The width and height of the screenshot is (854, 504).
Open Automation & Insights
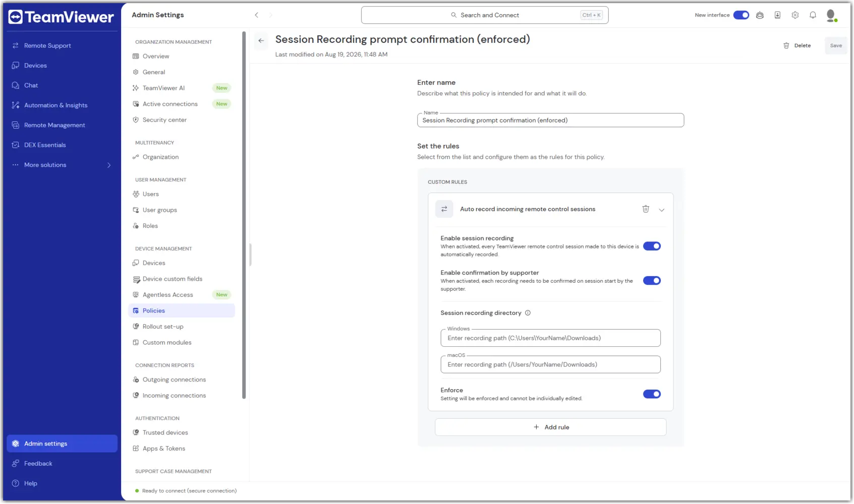pyautogui.click(x=62, y=105)
